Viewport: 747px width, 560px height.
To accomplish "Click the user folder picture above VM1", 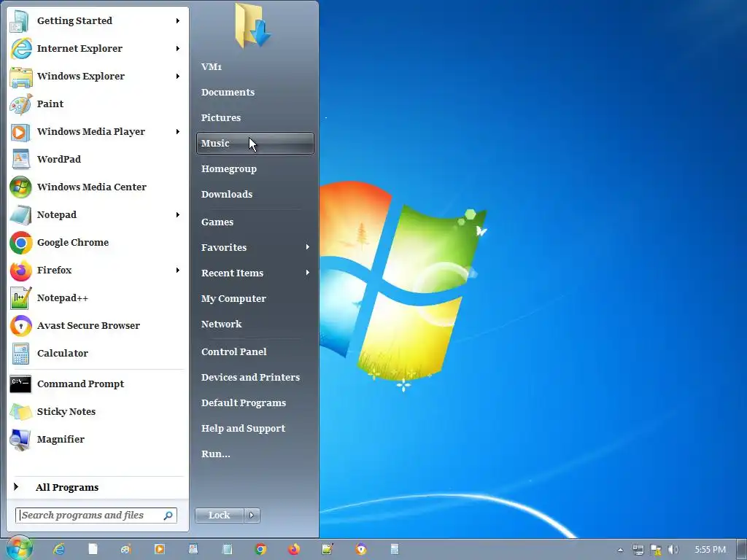I will point(253,26).
